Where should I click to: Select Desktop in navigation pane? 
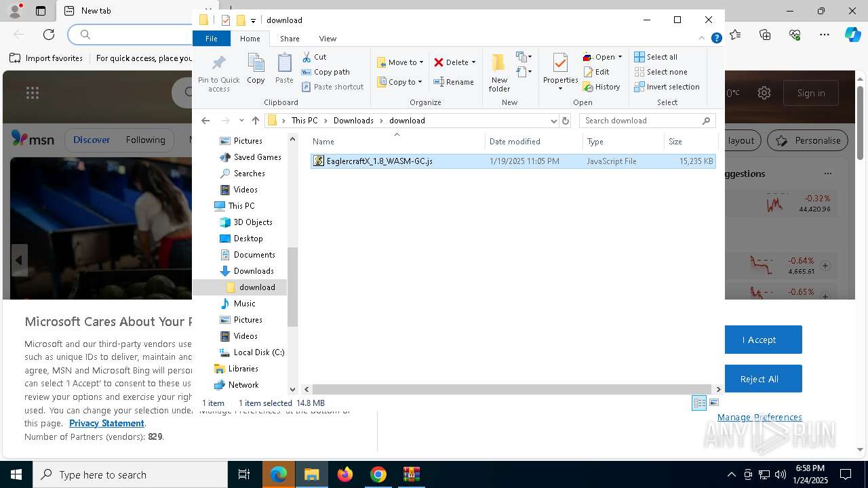(x=241, y=239)
